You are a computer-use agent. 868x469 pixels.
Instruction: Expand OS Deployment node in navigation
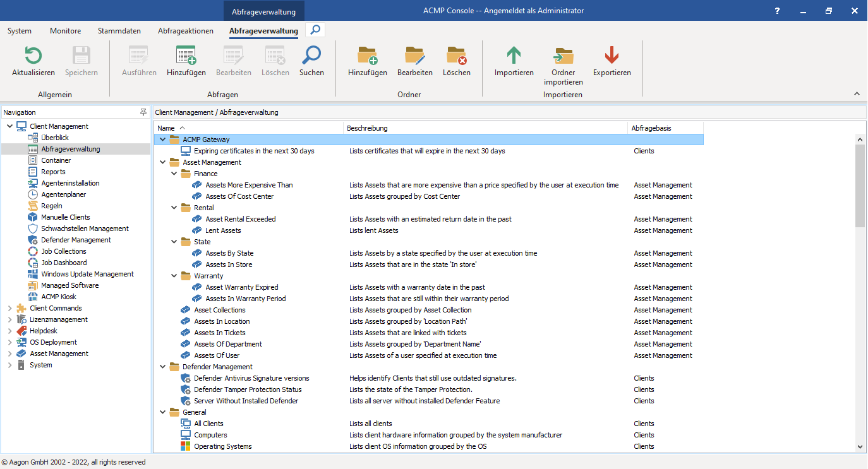[9, 342]
